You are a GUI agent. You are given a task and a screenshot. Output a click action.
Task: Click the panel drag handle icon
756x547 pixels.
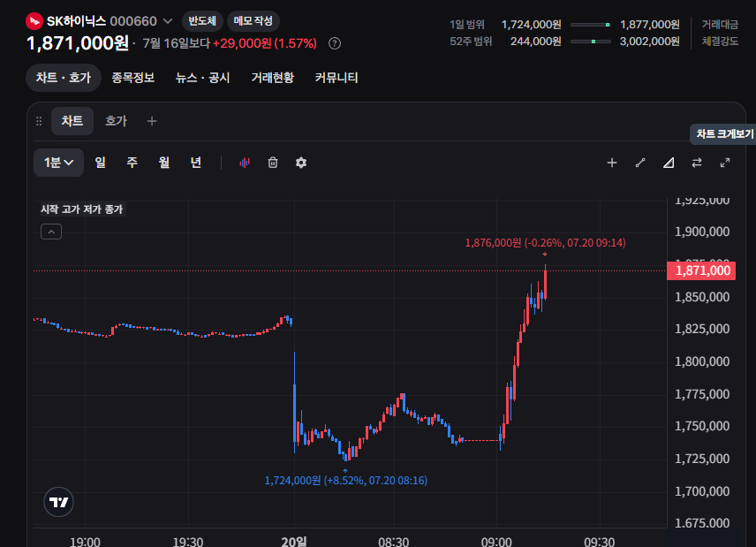click(39, 122)
